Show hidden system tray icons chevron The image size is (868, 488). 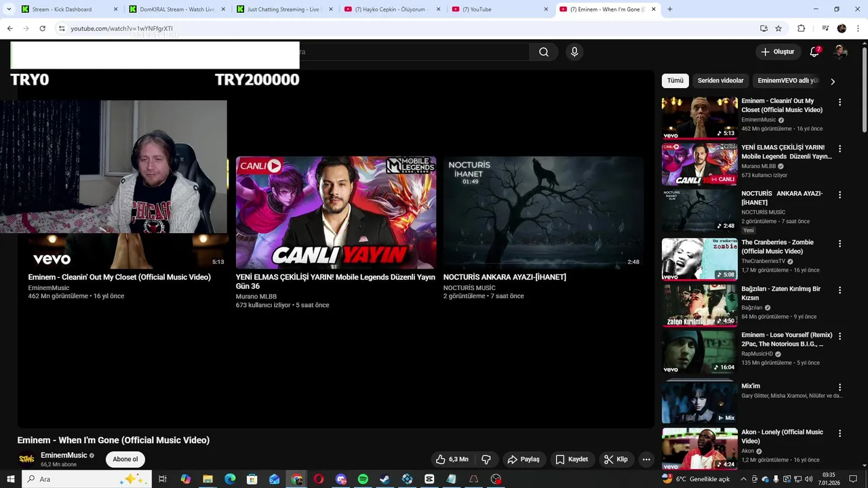point(744,479)
